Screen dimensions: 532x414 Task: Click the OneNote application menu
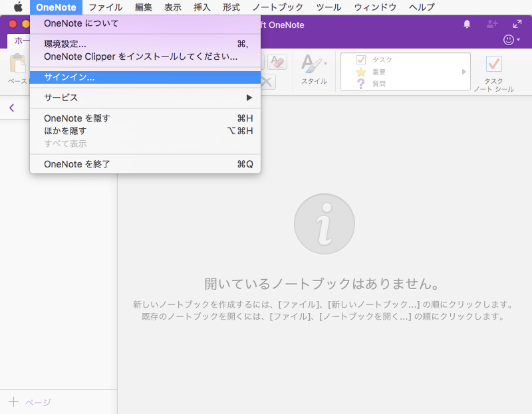pyautogui.click(x=56, y=7)
